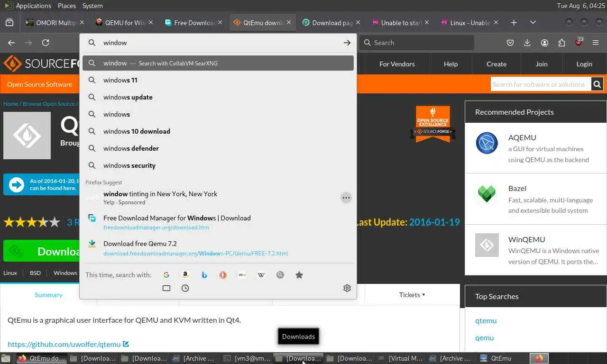Click the qtemu top search link
The image size is (607, 364).
(486, 320)
